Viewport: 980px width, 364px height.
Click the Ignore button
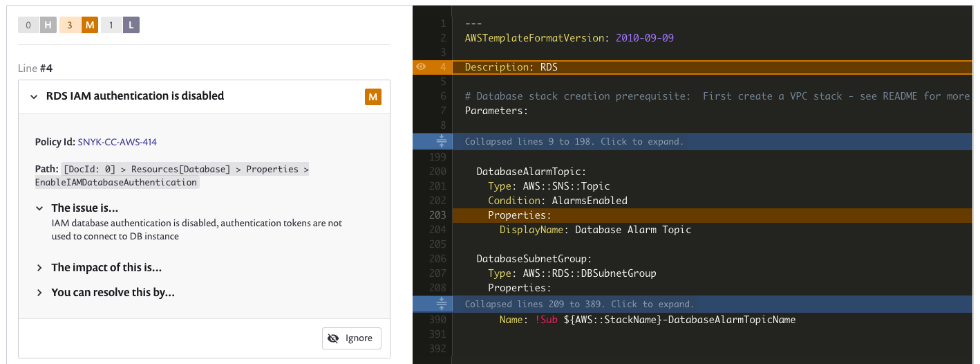coord(352,338)
